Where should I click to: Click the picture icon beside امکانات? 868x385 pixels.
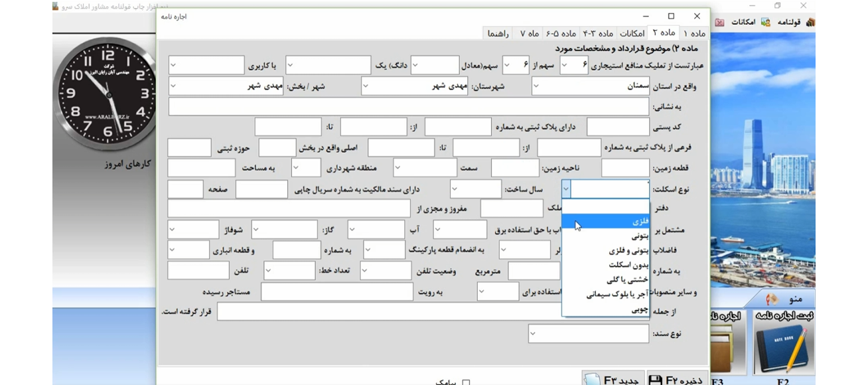click(765, 22)
